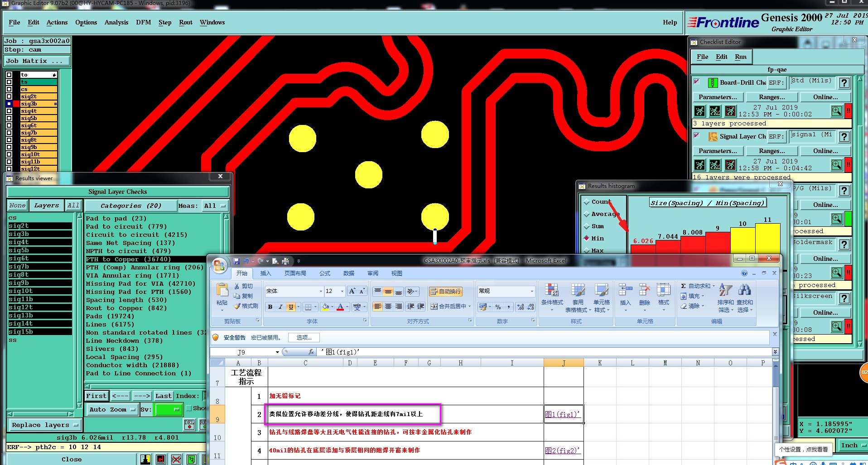This screenshot has width=868, height=465.
Task: Click center text alignment icon
Action: click(x=388, y=307)
